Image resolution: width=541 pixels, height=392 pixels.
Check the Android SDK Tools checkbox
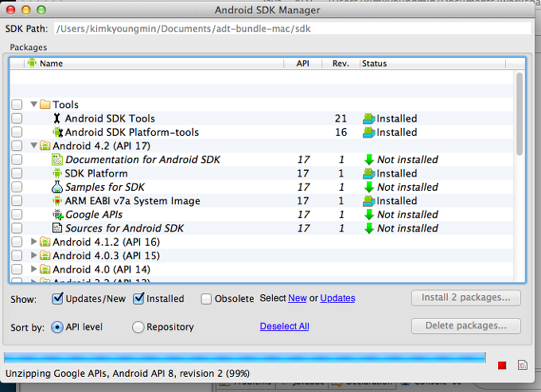[x=17, y=118]
